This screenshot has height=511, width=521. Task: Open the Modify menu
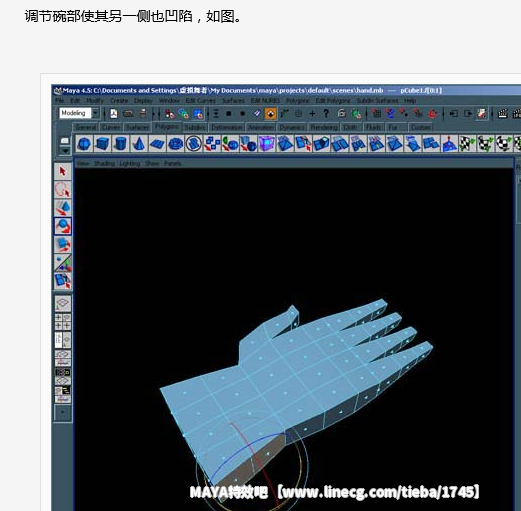click(95, 100)
